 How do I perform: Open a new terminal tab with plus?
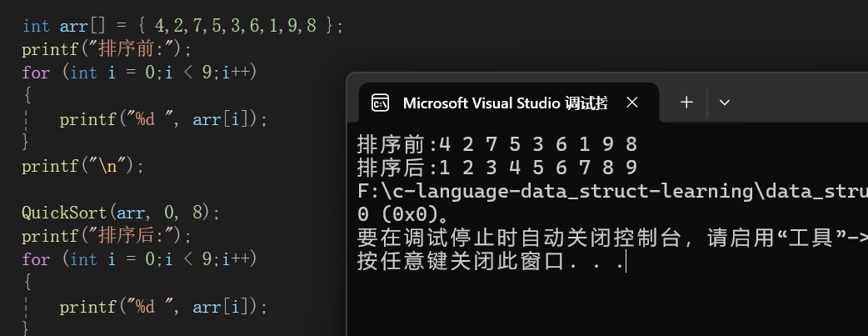[686, 103]
